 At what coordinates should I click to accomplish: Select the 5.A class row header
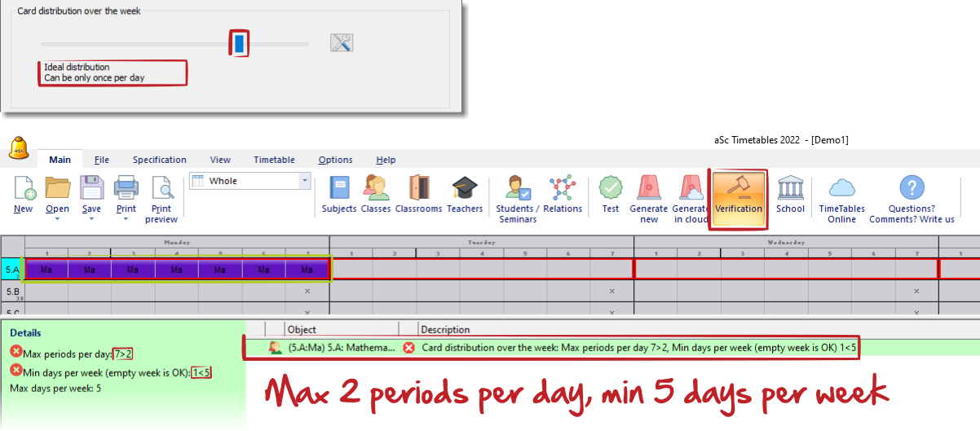coord(12,270)
